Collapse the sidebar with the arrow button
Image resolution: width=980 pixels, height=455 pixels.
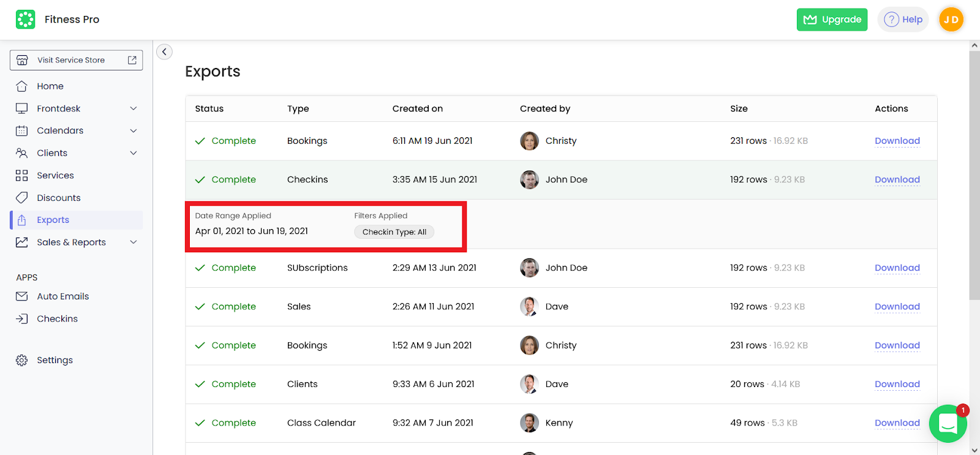[164, 51]
